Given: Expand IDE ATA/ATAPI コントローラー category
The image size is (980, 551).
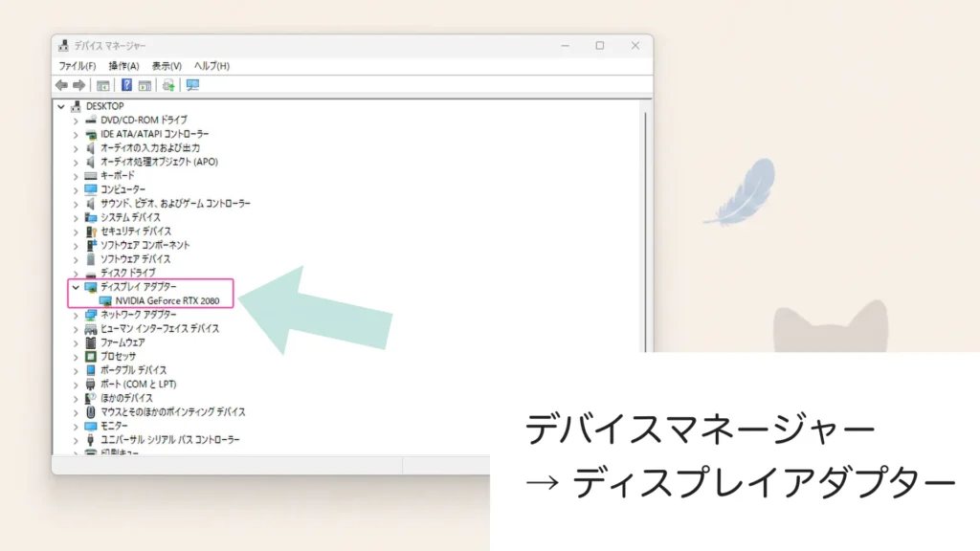Looking at the screenshot, I should 76,134.
